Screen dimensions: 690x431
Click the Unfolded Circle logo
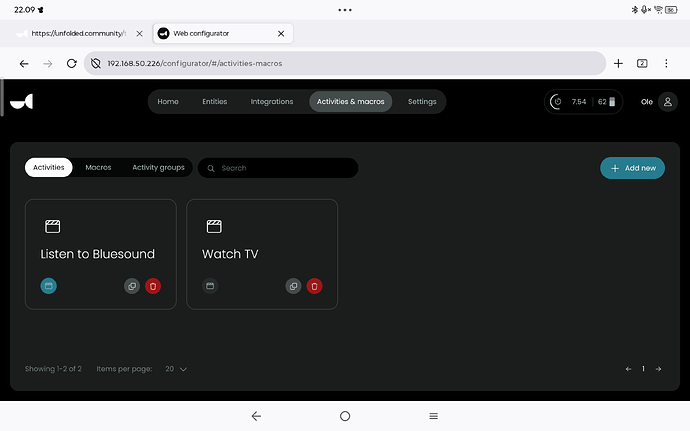pos(22,102)
